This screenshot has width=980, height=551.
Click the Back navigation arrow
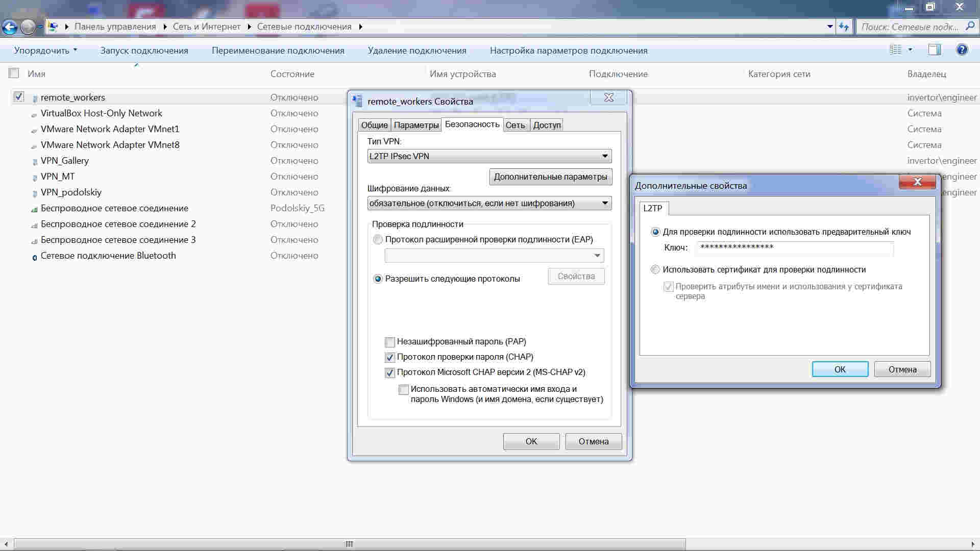(10, 27)
